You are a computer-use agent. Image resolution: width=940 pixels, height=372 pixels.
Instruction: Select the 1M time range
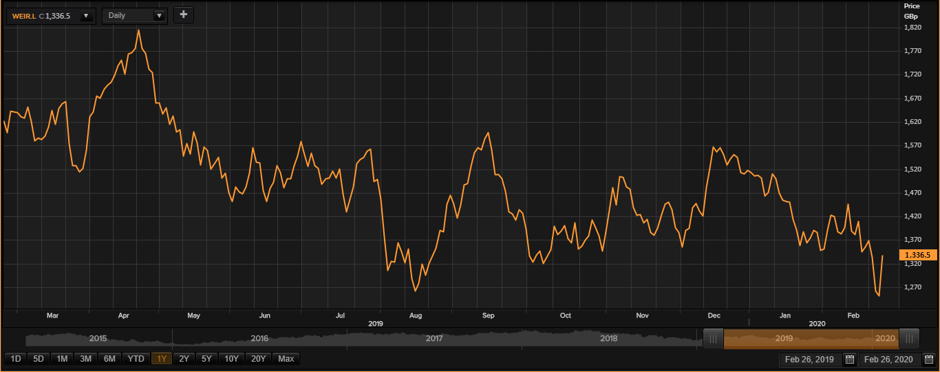(x=62, y=359)
